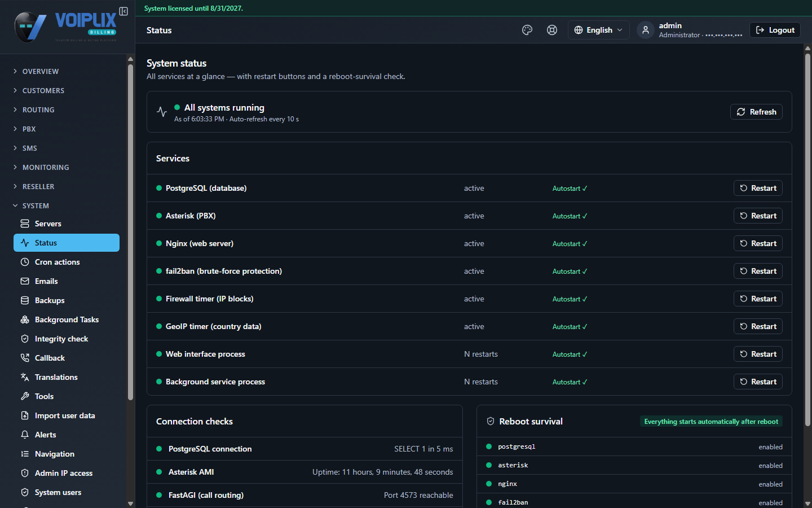Click the Logout button
Screen dimensions: 812x508
[775, 30]
